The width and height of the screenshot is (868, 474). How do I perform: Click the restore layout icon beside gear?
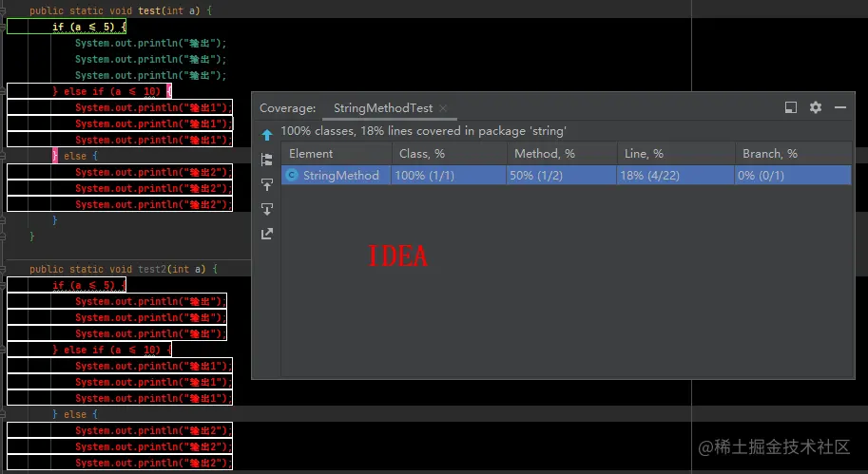tap(791, 107)
